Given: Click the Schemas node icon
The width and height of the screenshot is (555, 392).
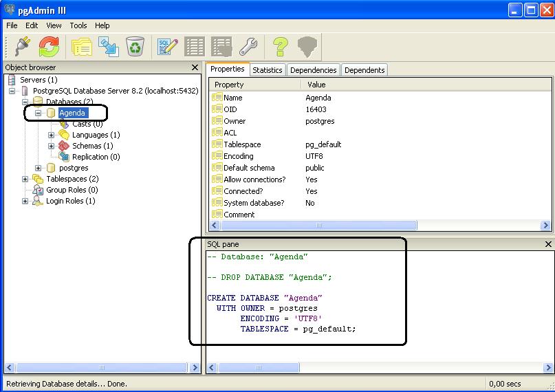Looking at the screenshot, I should [x=64, y=145].
